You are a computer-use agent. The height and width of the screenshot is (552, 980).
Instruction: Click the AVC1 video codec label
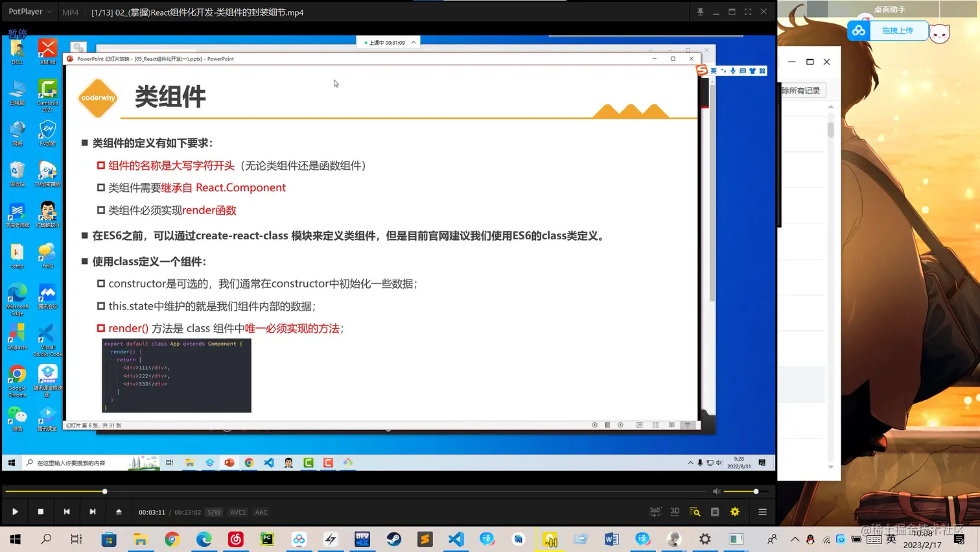coord(238,512)
